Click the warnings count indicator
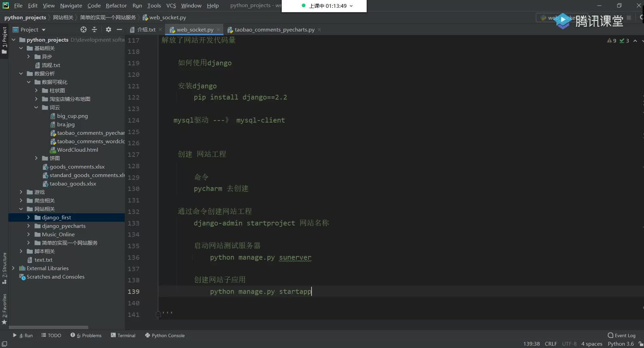This screenshot has height=348, width=644. 612,41
